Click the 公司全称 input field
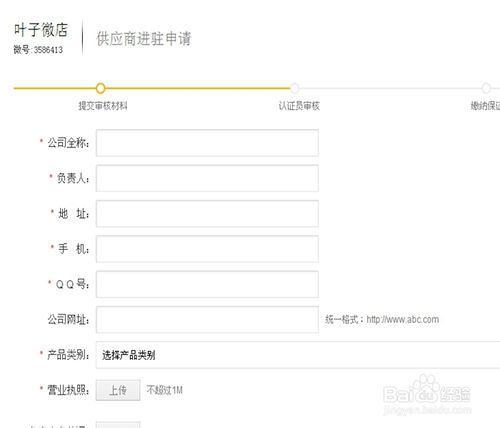This screenshot has width=500, height=428. pyautogui.click(x=207, y=143)
